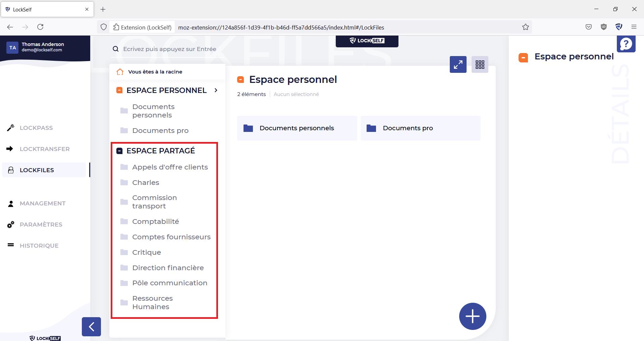Image resolution: width=644 pixels, height=341 pixels.
Task: Open Commission transport folder
Action: 154,202
